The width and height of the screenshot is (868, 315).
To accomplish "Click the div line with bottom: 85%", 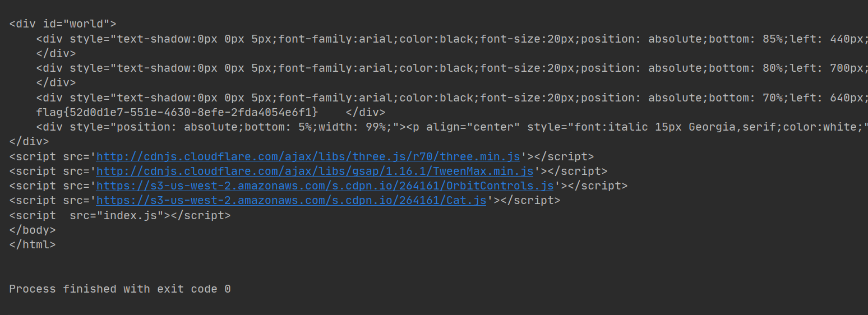I will coord(449,39).
